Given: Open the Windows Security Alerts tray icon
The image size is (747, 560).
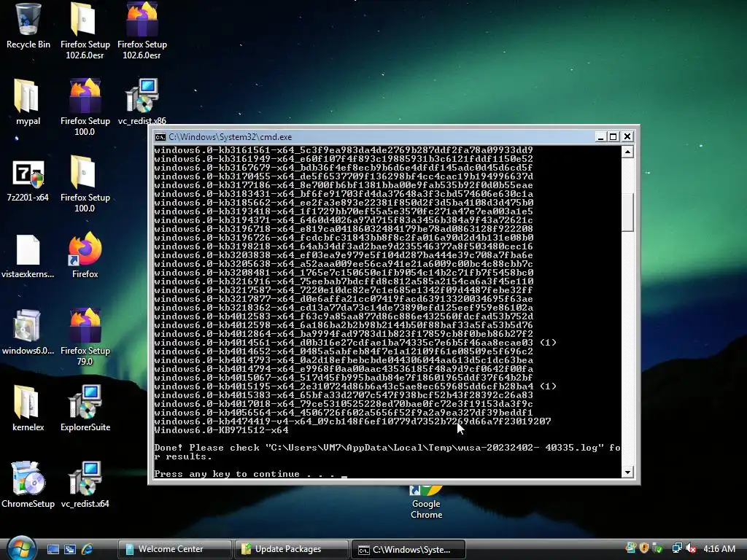Looking at the screenshot, I should (x=644, y=548).
